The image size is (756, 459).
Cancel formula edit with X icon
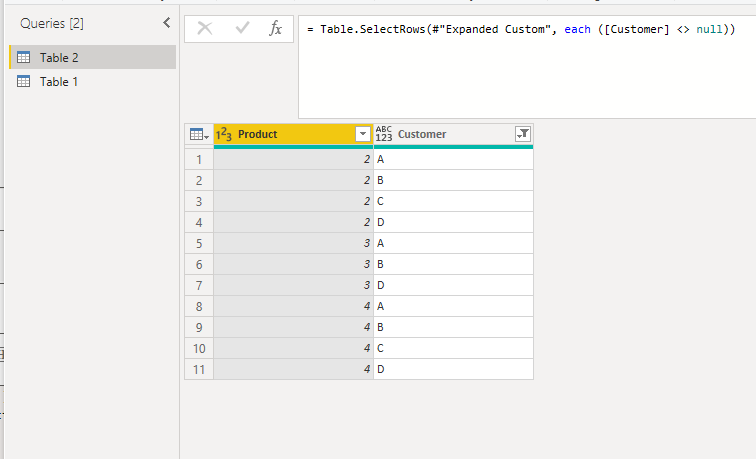point(205,28)
